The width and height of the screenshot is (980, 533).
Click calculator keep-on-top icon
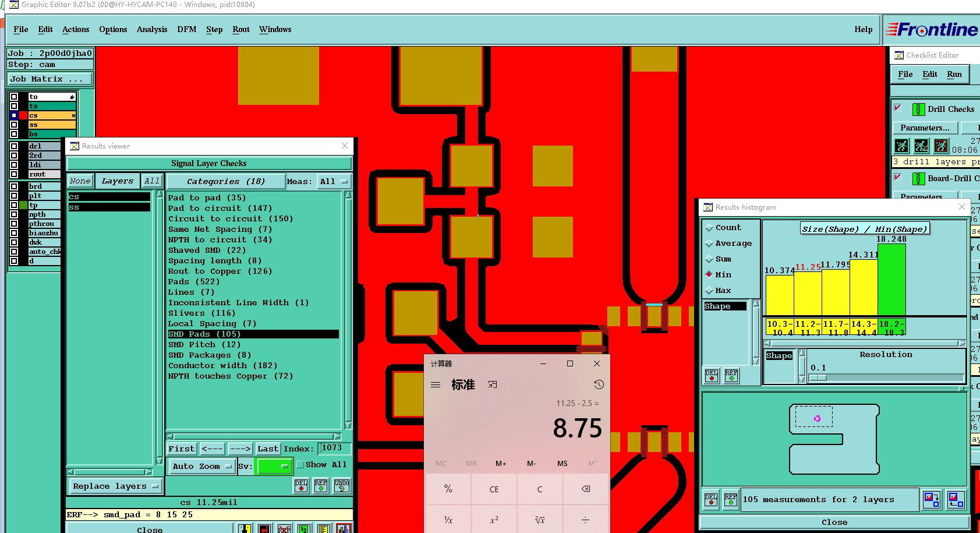(x=493, y=384)
